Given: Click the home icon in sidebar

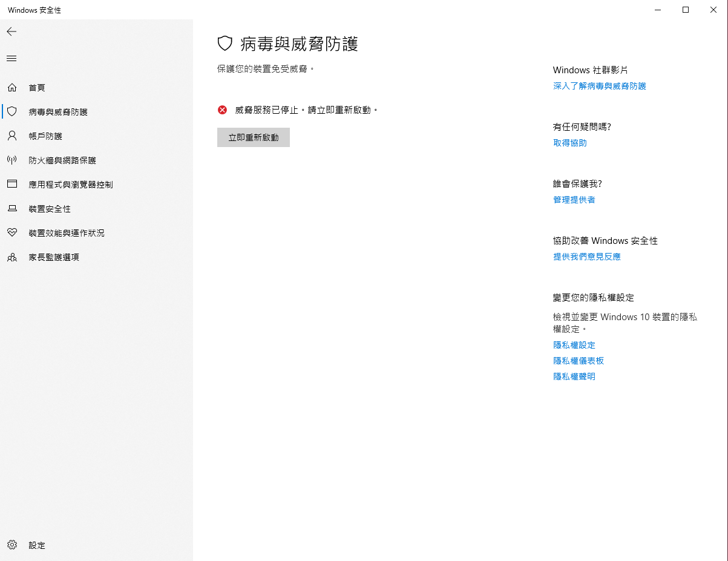Looking at the screenshot, I should pyautogui.click(x=11, y=88).
